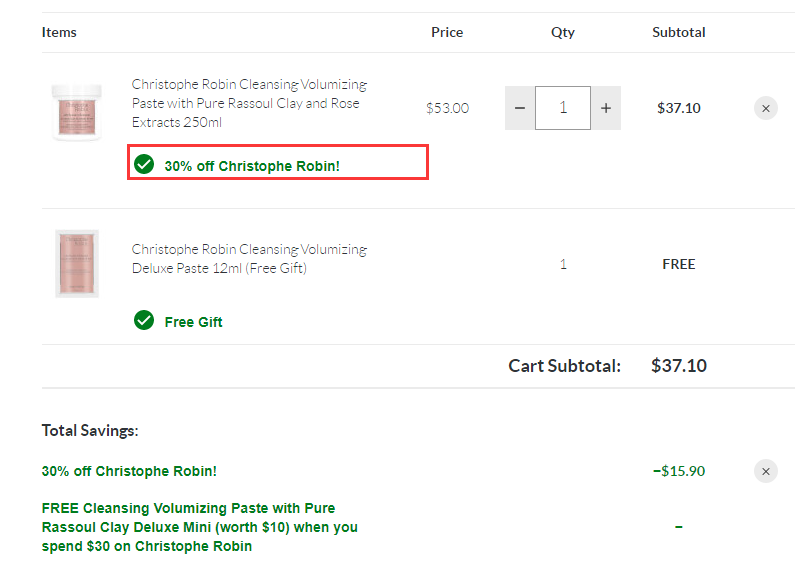Open the Deluxe Paste 12ml Free Gift link
This screenshot has height=574, width=811.
tap(249, 259)
